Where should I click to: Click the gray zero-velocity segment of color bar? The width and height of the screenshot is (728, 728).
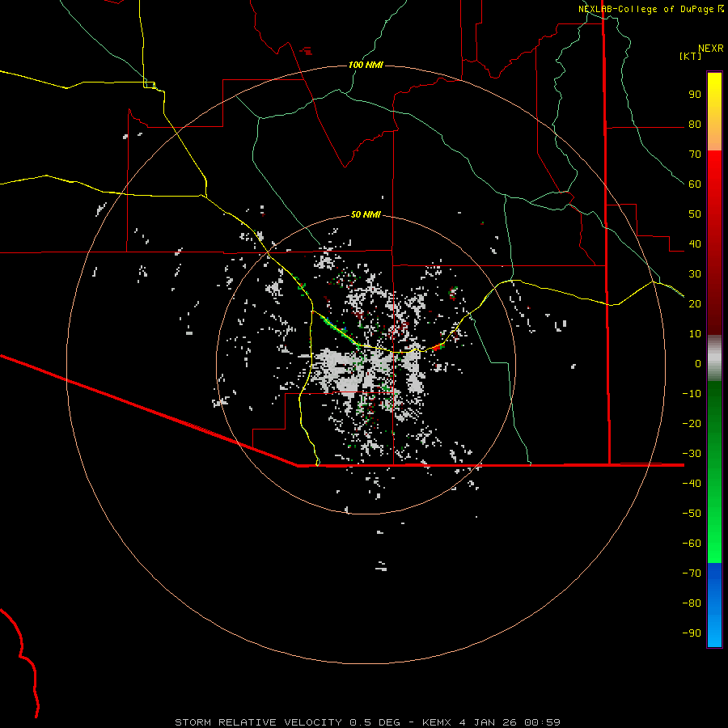714,358
